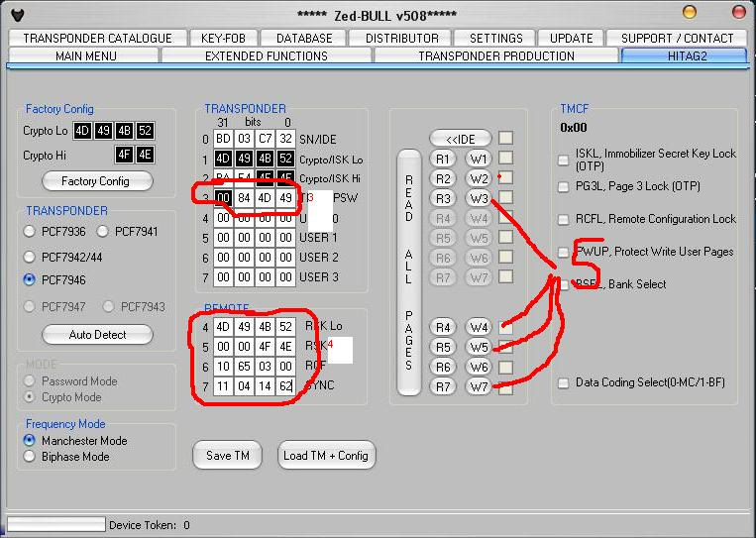Viewport: 756px width, 538px height.
Task: Switch to the KEY-FOB tab
Action: pyautogui.click(x=223, y=38)
